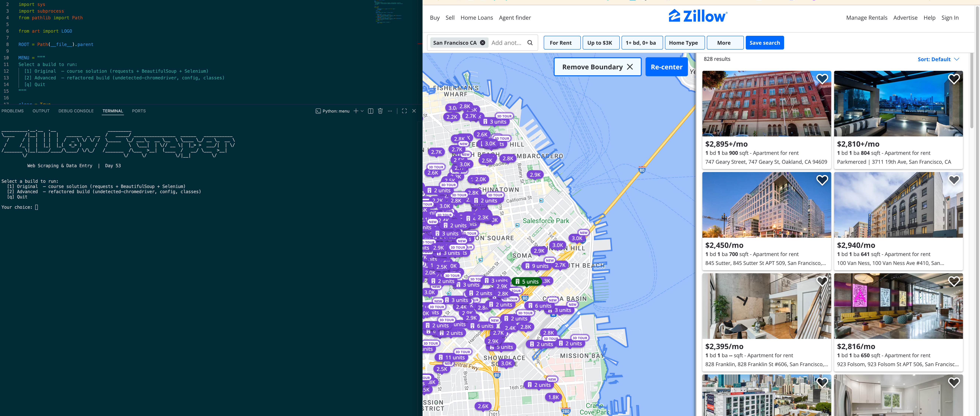Screen dimensions: 980x416
Task: Click the 1.8K price map marker
Action: coord(553,397)
